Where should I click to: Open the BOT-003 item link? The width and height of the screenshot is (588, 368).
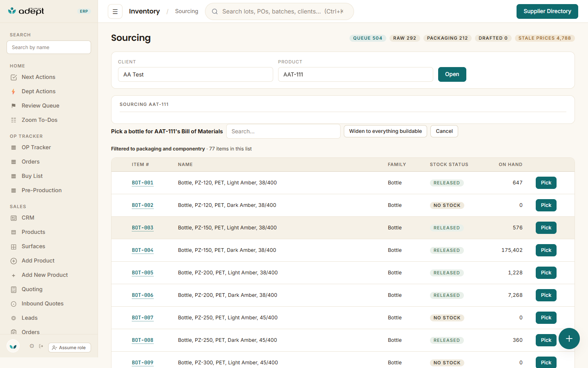[x=143, y=228]
